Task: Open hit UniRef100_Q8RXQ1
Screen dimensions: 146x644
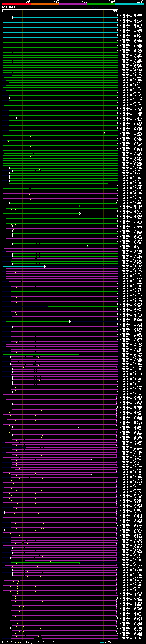Action: click(x=131, y=595)
